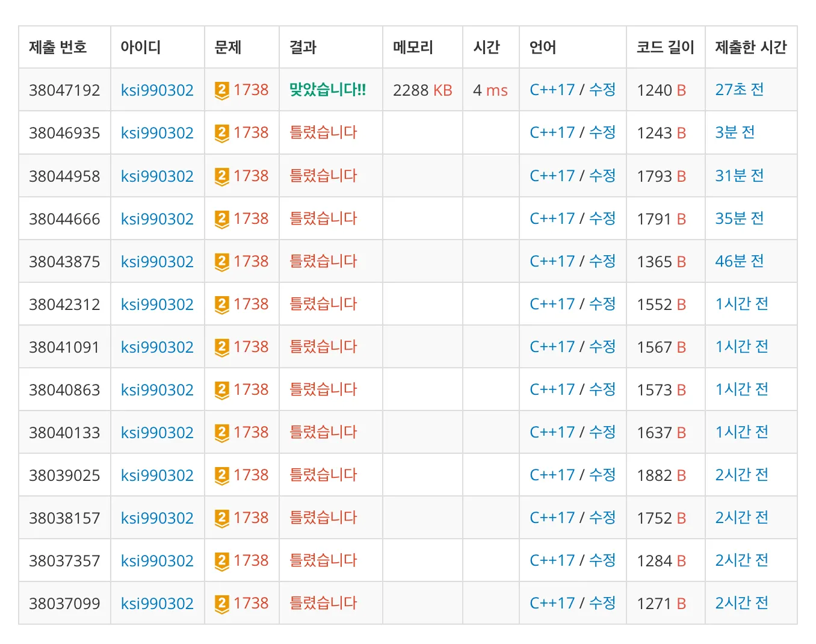The image size is (816, 644).
Task: Open ksi990302 profile in row 38039025
Action: (157, 475)
